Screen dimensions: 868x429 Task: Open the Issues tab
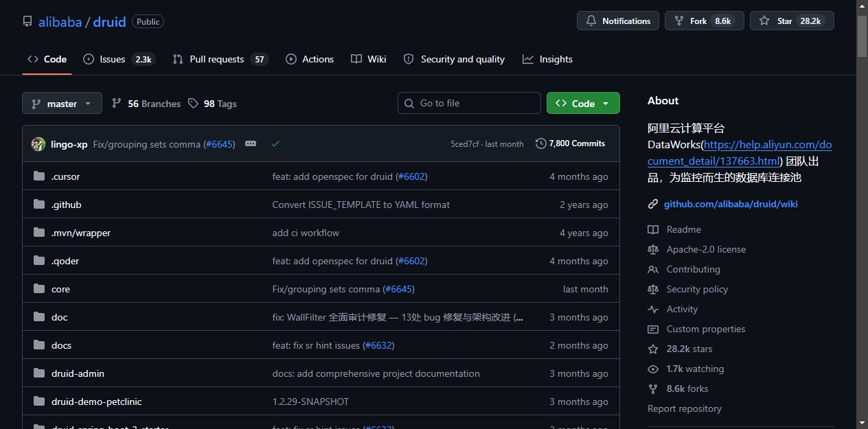119,59
